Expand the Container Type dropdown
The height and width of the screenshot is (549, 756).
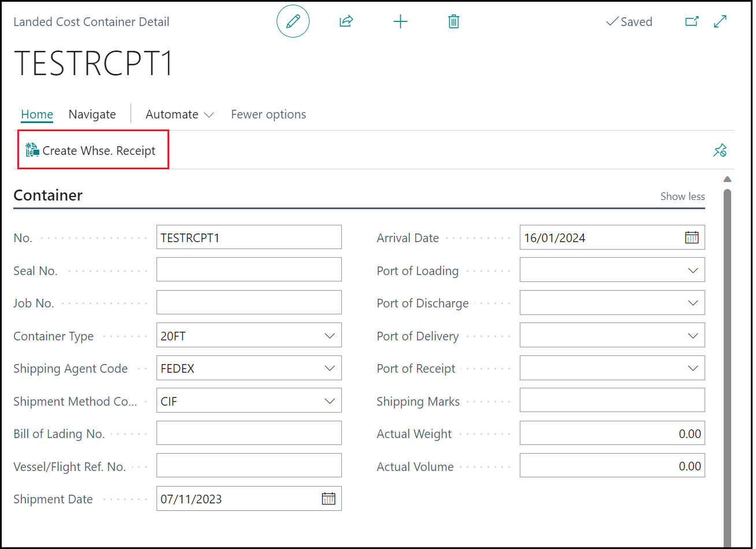[x=330, y=336]
